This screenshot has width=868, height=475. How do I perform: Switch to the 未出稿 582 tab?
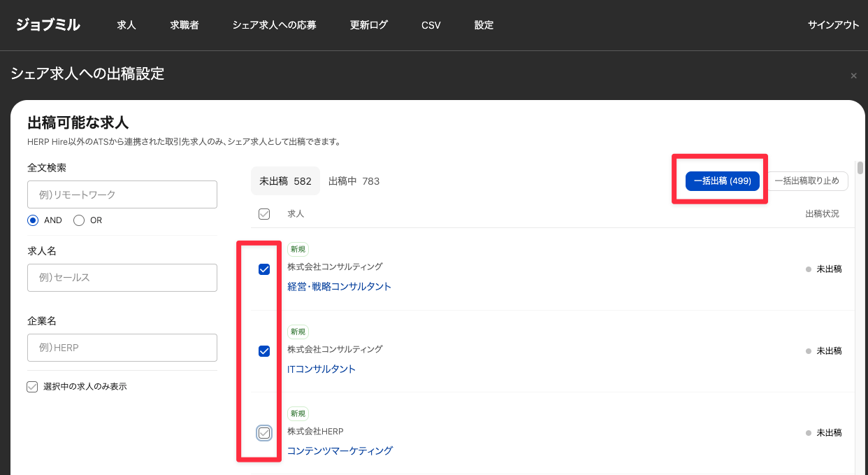click(x=285, y=181)
